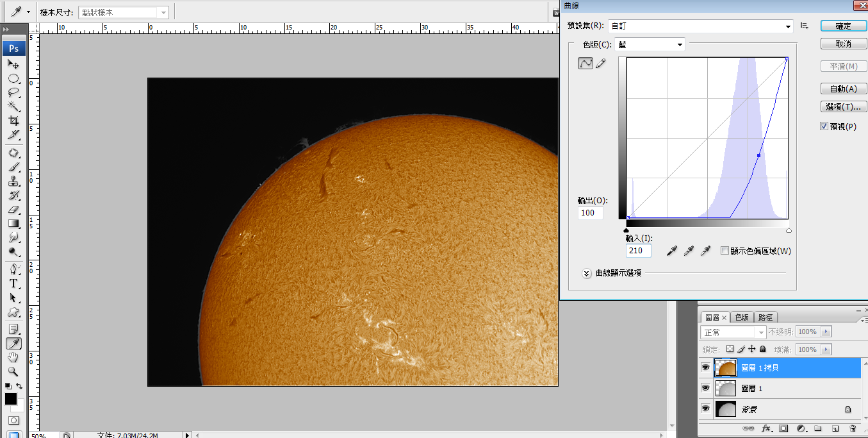Hide the 背景 layer via eye icon
This screenshot has height=438, width=868.
(705, 409)
